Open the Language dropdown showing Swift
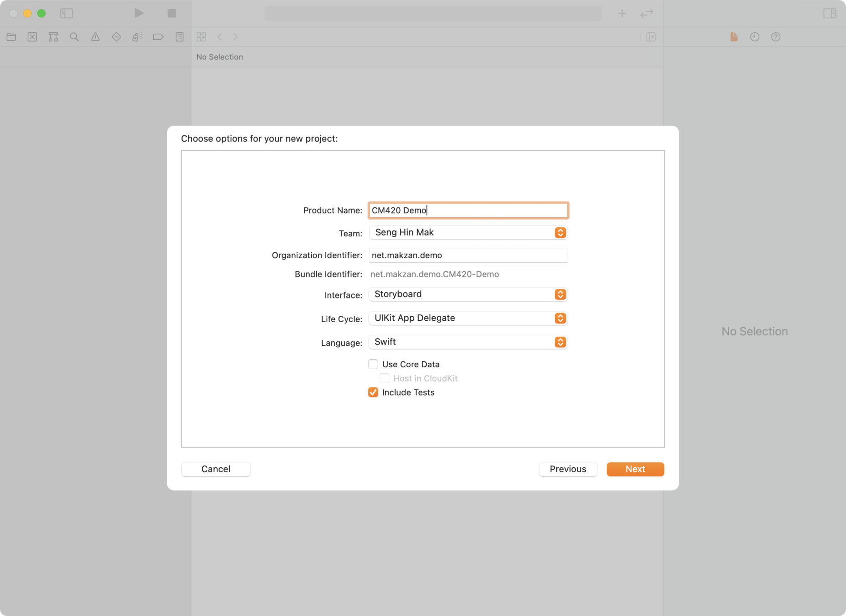Image resolution: width=846 pixels, height=616 pixels. pyautogui.click(x=468, y=342)
